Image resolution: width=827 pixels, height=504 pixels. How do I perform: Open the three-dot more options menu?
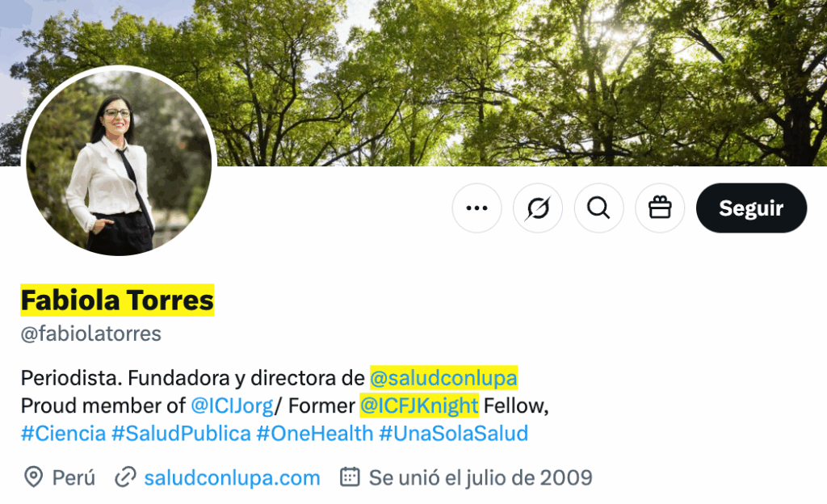pyautogui.click(x=476, y=208)
